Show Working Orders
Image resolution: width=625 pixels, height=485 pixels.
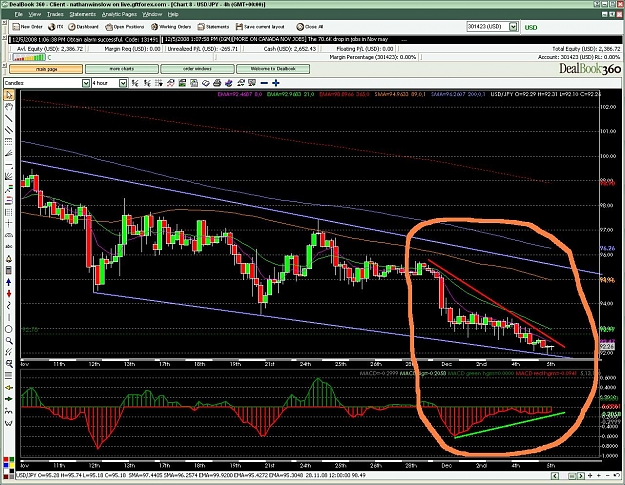[x=171, y=27]
